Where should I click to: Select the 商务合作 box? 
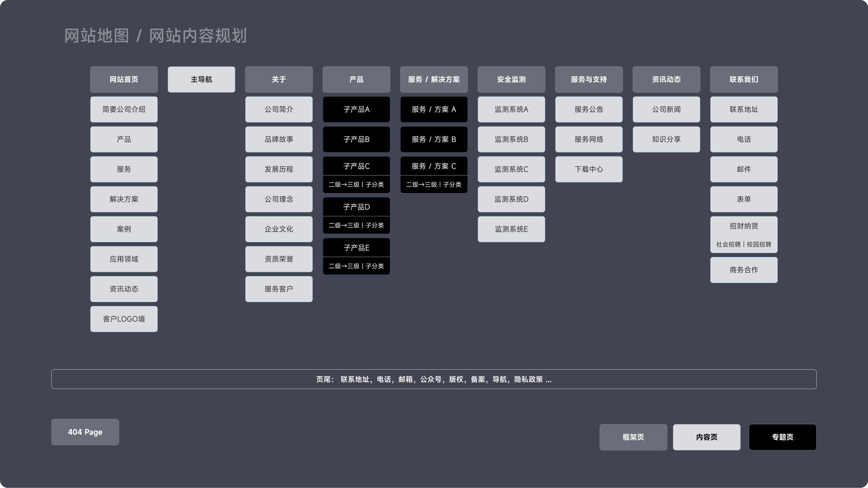tap(744, 270)
